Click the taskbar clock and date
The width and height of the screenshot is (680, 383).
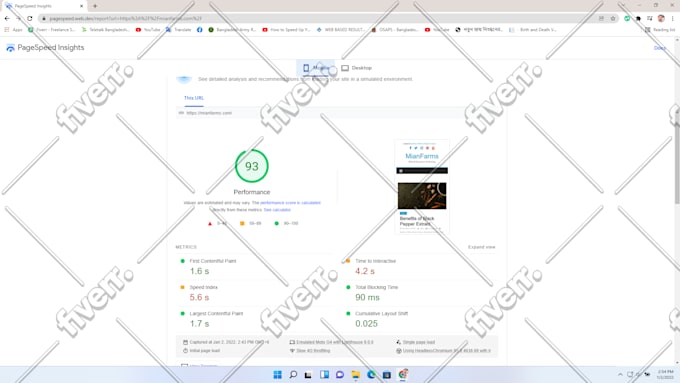click(665, 374)
